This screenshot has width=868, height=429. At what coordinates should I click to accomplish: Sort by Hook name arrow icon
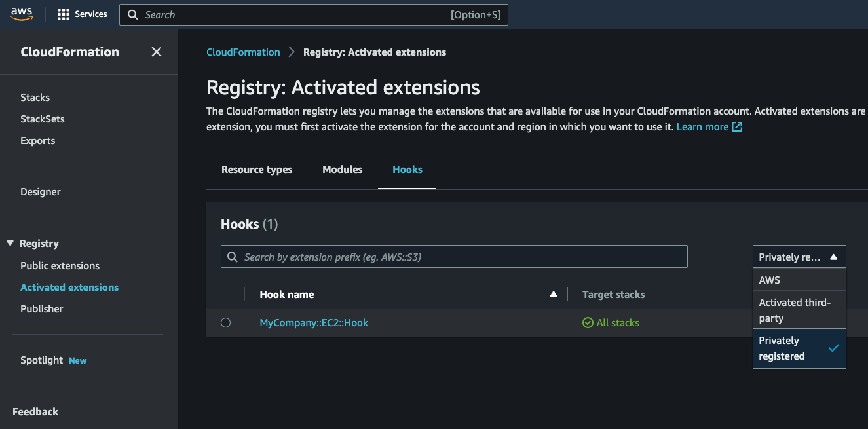[554, 294]
